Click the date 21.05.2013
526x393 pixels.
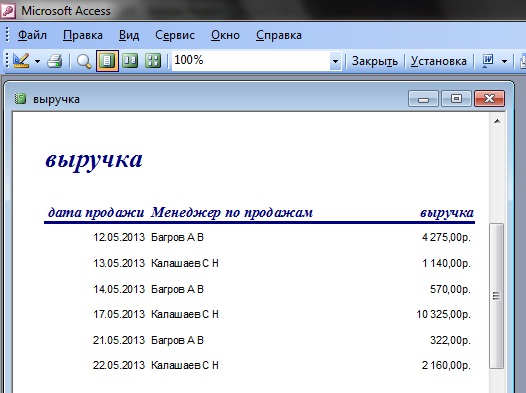click(x=119, y=340)
